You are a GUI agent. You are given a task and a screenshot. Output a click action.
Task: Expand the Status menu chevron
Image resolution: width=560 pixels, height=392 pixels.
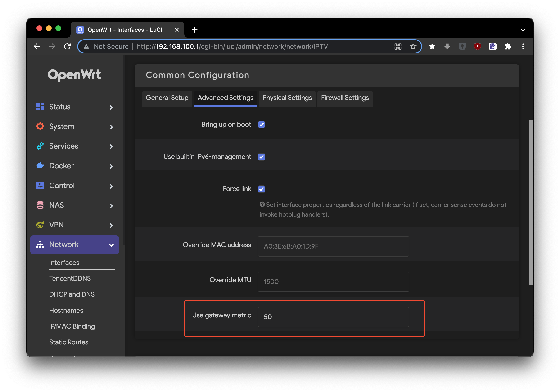111,107
